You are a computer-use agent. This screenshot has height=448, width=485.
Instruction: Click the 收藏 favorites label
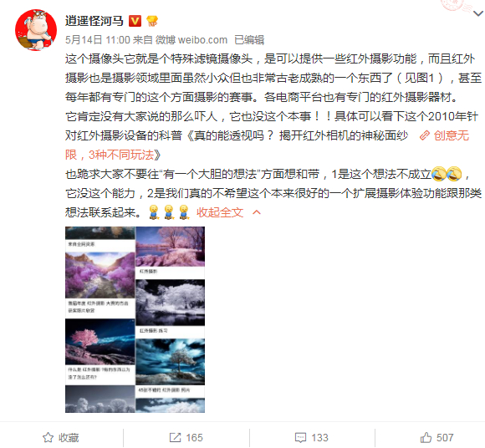69,437
